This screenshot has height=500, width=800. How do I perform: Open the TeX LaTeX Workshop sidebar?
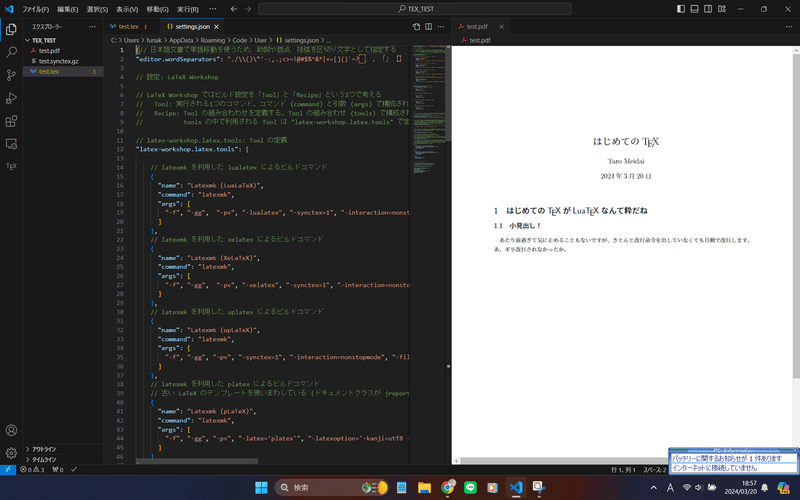[x=11, y=166]
